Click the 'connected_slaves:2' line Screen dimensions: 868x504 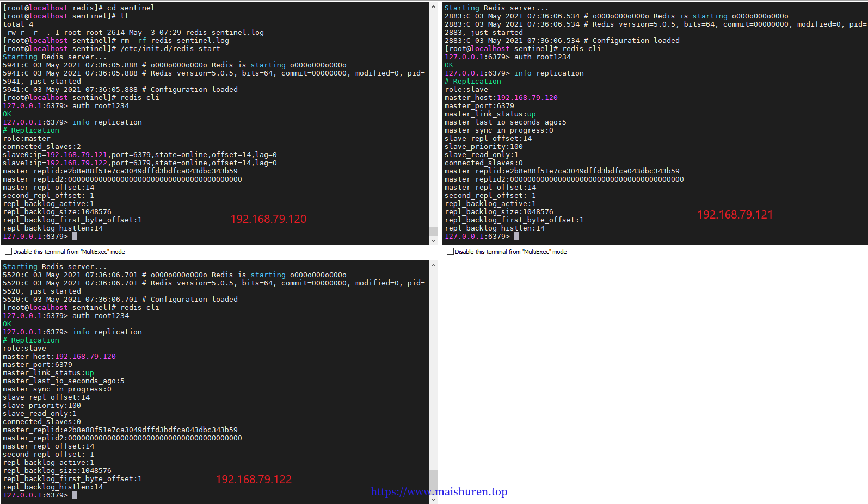pos(42,147)
